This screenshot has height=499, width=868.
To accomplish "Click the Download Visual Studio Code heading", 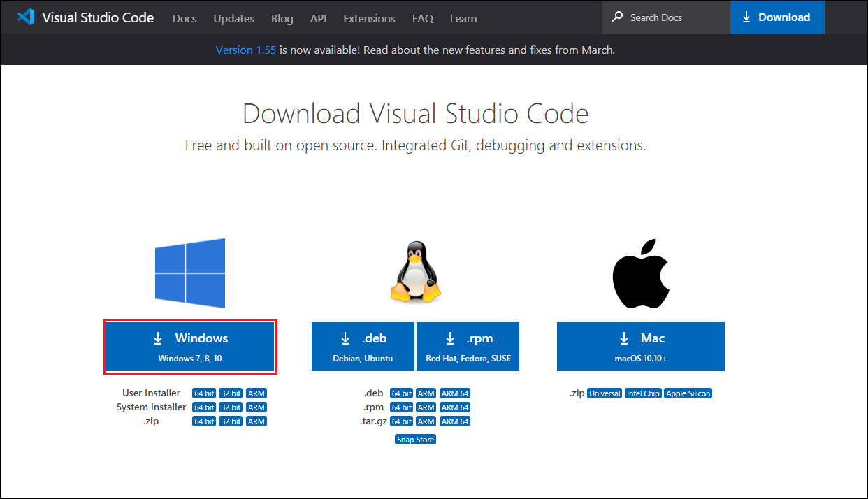I will pos(415,113).
